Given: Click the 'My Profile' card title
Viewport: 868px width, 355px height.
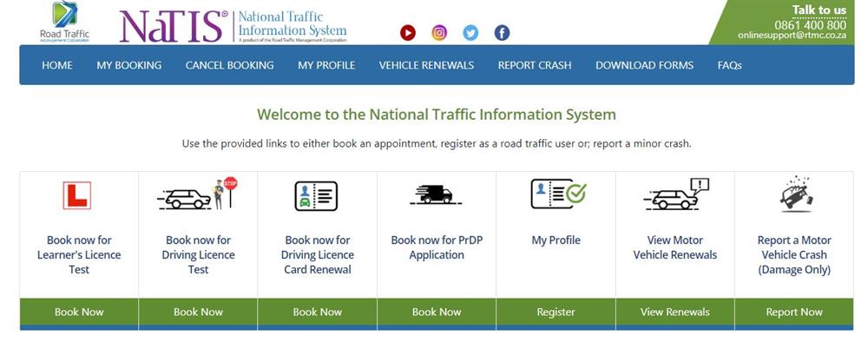Looking at the screenshot, I should (556, 240).
